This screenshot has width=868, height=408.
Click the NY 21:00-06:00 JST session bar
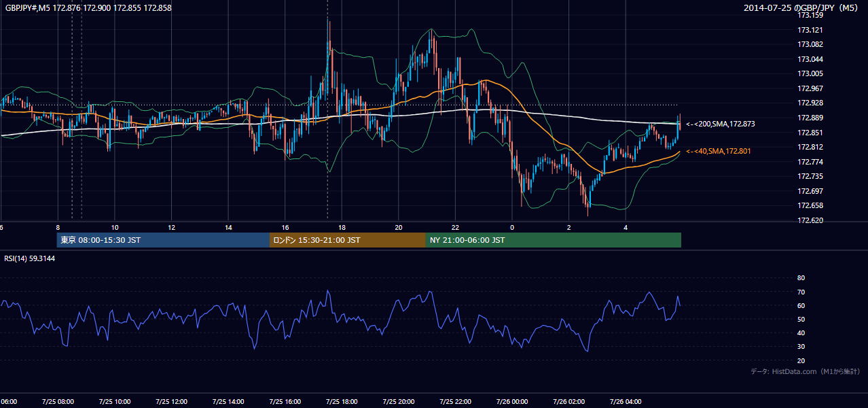[x=554, y=240]
